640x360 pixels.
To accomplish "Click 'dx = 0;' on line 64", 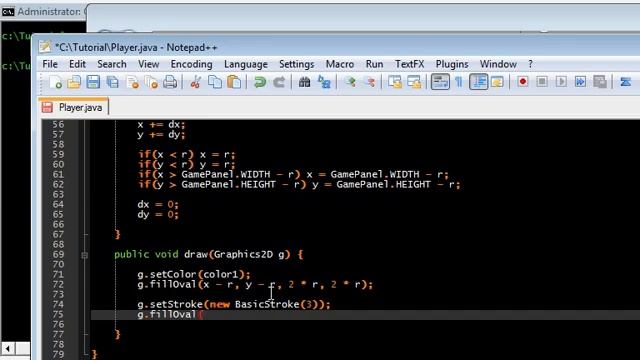I will pos(158,204).
